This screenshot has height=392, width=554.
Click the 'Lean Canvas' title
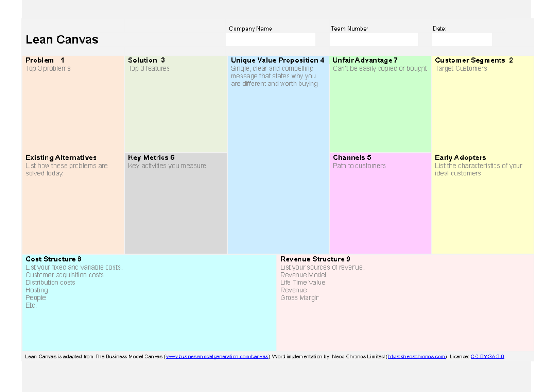tap(62, 40)
